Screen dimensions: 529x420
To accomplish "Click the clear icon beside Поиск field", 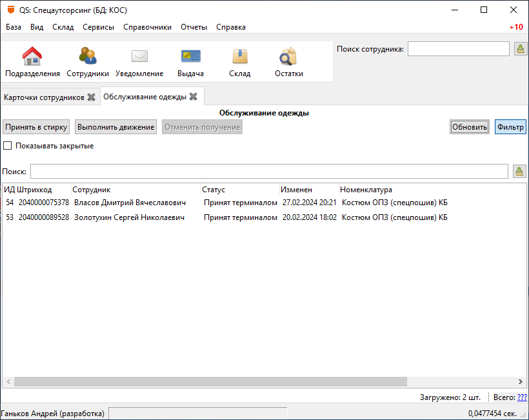I will click(x=519, y=171).
